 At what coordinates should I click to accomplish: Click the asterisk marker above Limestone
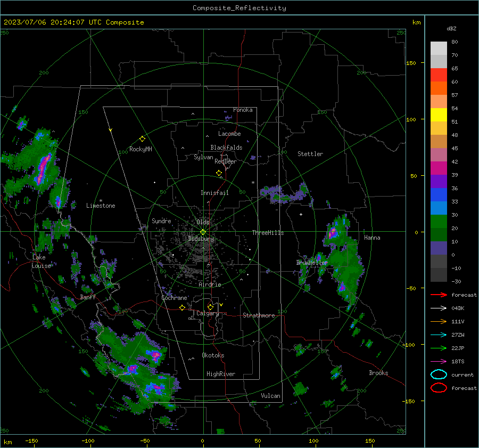[x=101, y=201]
